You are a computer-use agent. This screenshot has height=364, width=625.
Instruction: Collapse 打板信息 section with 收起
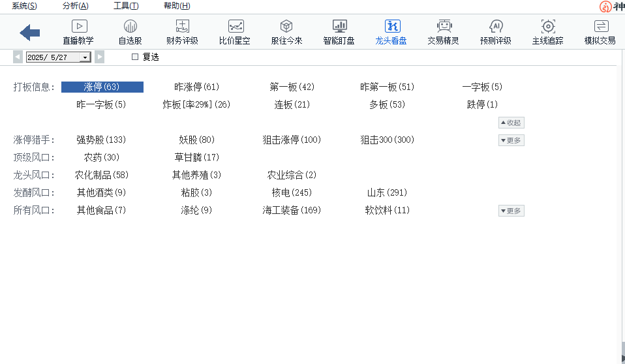[511, 123]
